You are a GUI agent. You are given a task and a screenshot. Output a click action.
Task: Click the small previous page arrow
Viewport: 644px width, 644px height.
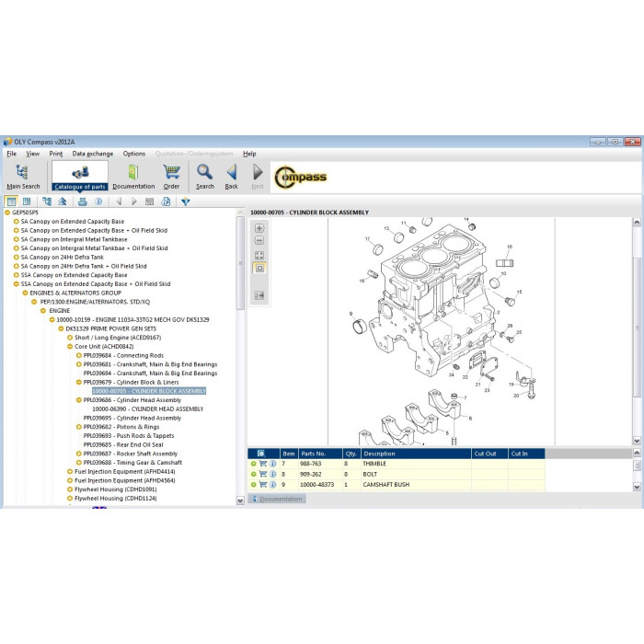[x=119, y=201]
